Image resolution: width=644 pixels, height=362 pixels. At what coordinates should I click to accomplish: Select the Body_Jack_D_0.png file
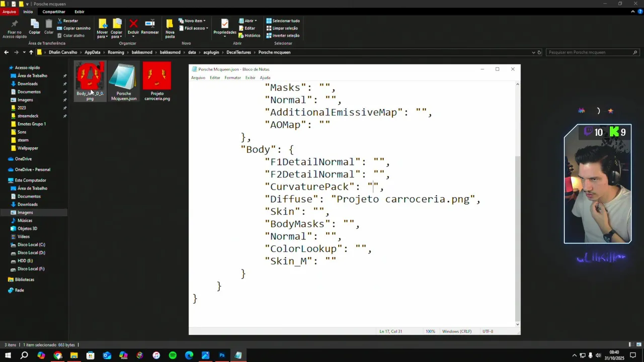pyautogui.click(x=90, y=81)
